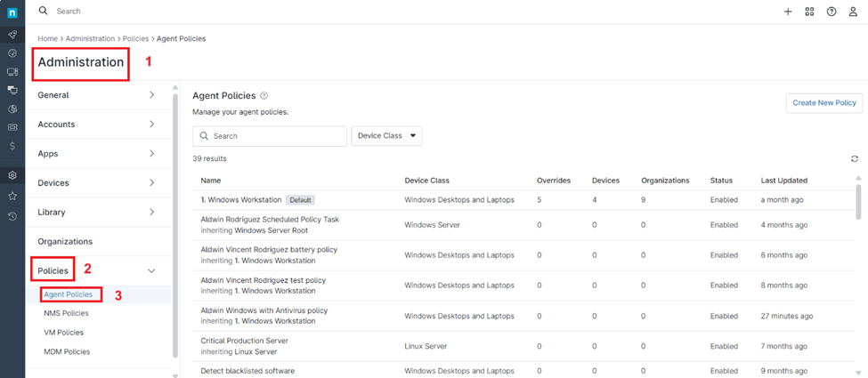868x378 pixels.
Task: Click overrides value 5 for Windows Workstation
Action: coord(539,200)
